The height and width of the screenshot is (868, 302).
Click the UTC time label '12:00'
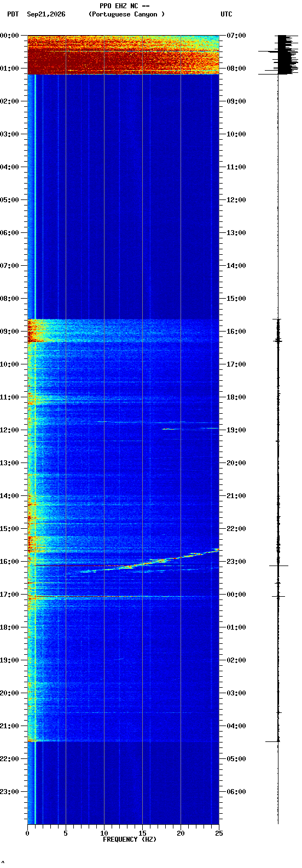coord(236,200)
